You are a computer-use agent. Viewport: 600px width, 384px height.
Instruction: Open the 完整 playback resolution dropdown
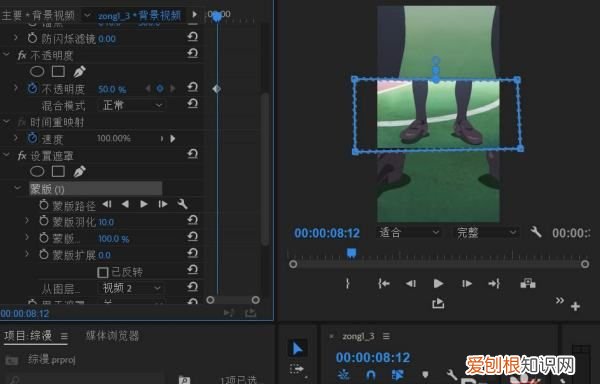click(x=486, y=232)
